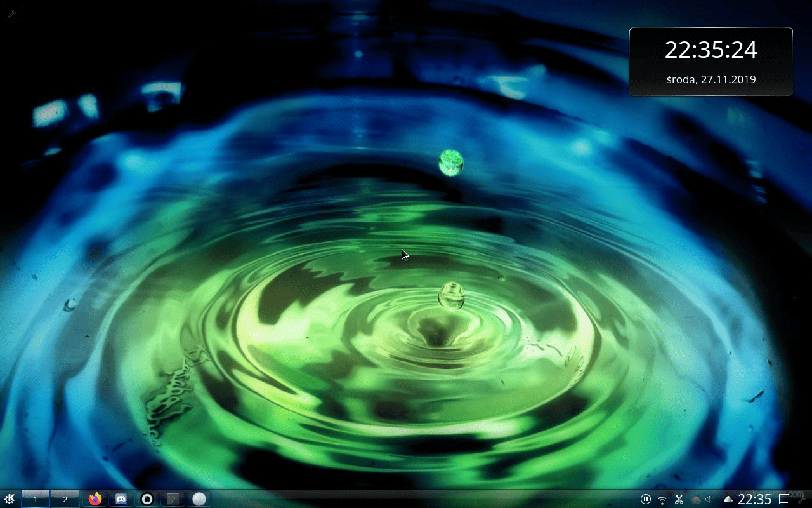Click the pause icon in system tray
The image size is (812, 508).
click(646, 499)
